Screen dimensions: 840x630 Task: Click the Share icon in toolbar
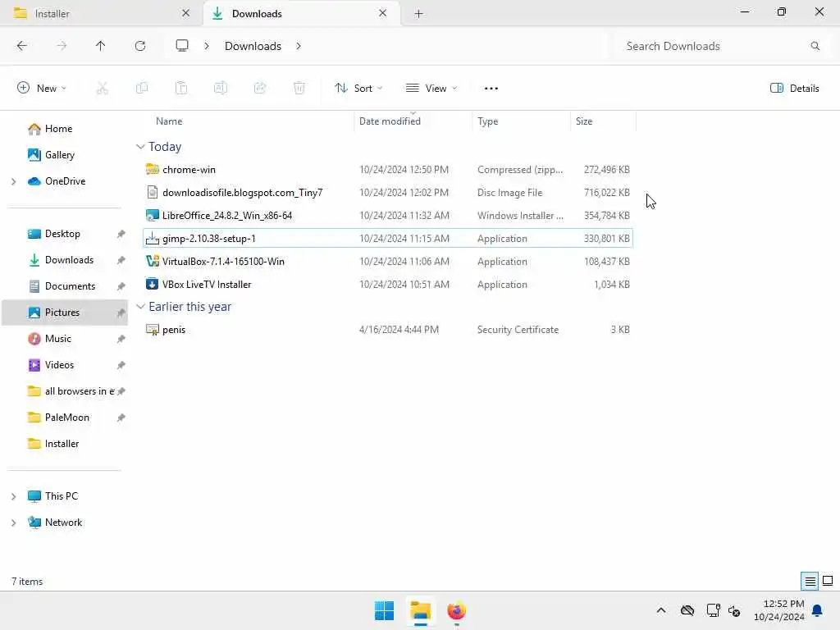(260, 89)
